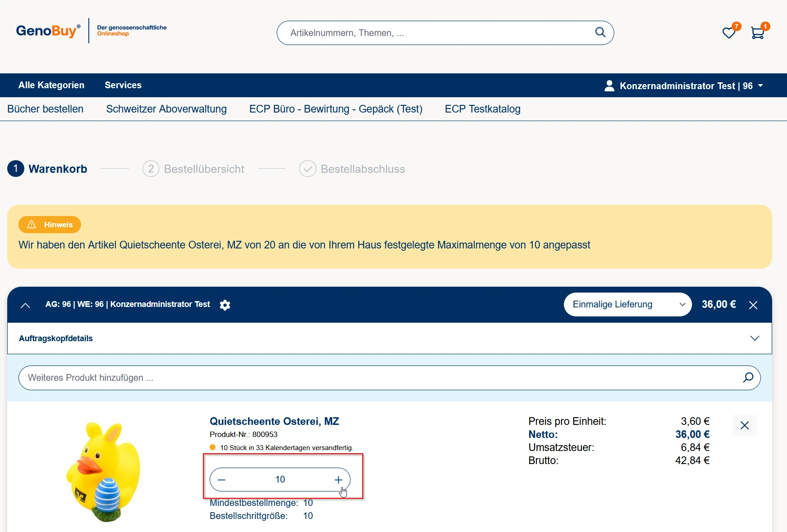
Task: Open Einmalige Lieferung dropdown
Action: click(627, 305)
